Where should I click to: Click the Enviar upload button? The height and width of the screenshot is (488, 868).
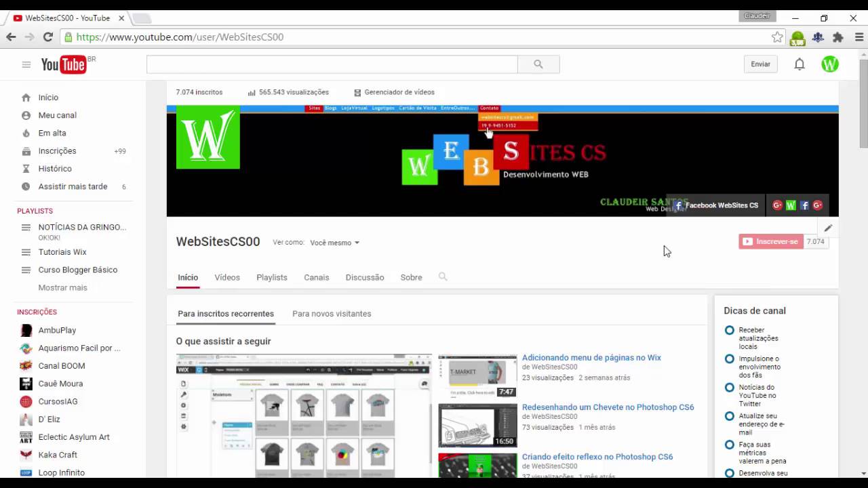760,64
